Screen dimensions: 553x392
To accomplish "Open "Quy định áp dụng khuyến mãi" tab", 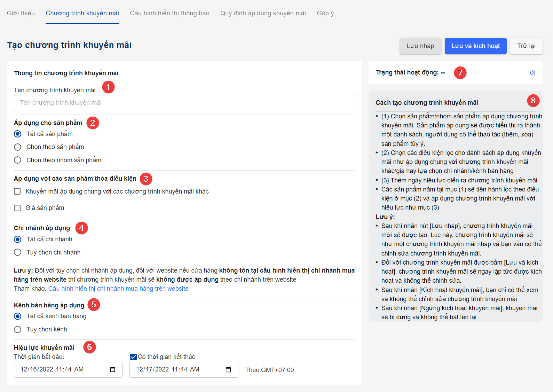I will tap(263, 13).
